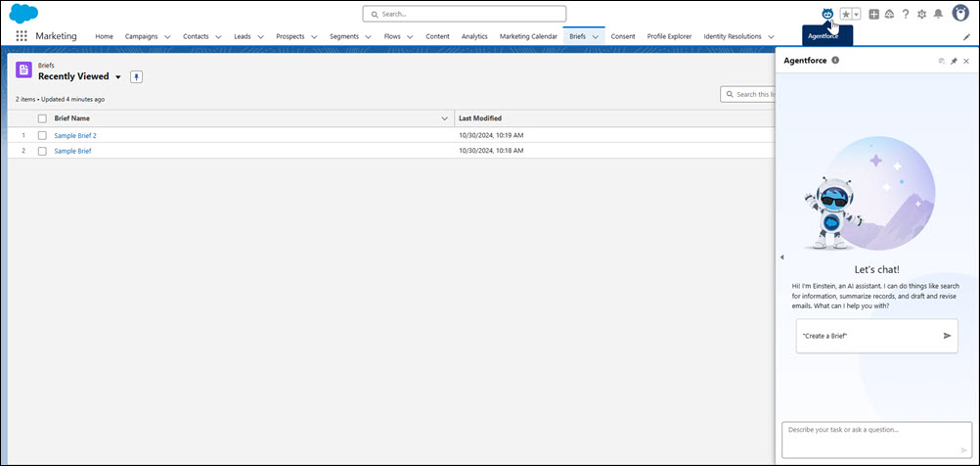The width and height of the screenshot is (980, 466).
Task: Click the "Create a Brief" suggestion
Action: (877, 336)
